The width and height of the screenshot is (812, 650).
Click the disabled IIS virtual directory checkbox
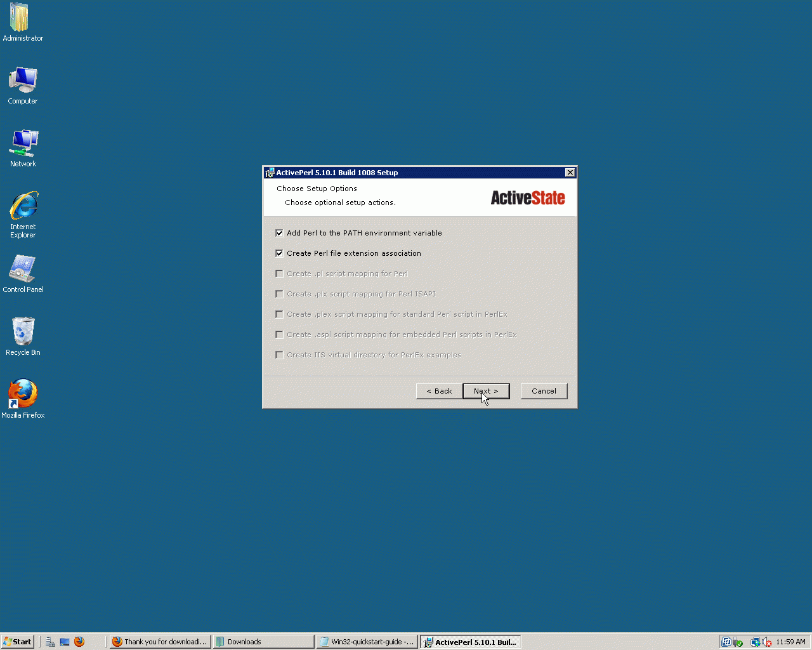[x=279, y=355]
